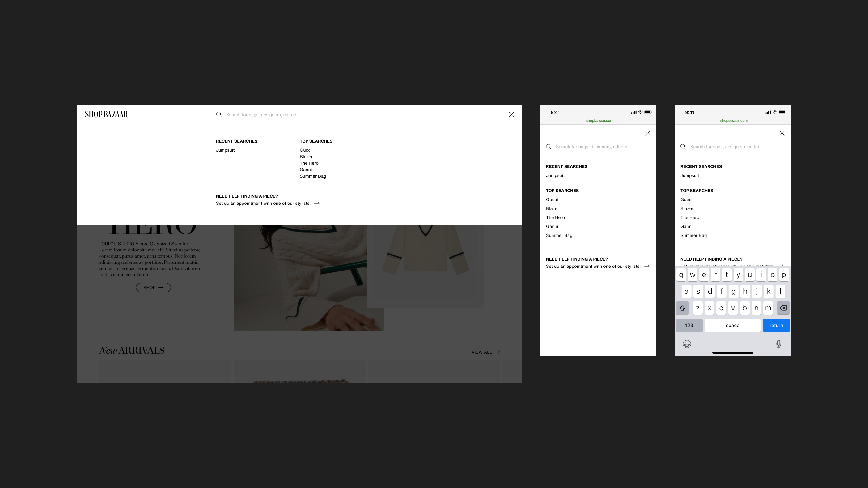Open the LOULOU STUDIO designer link

[x=116, y=244]
